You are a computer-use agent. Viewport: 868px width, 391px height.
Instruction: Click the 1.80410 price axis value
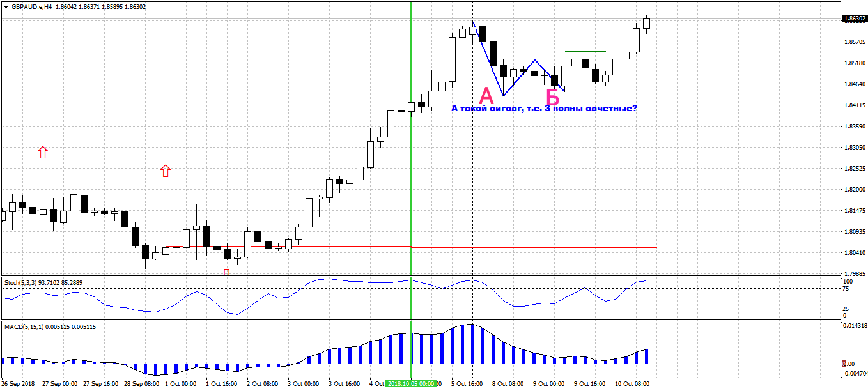[855, 253]
